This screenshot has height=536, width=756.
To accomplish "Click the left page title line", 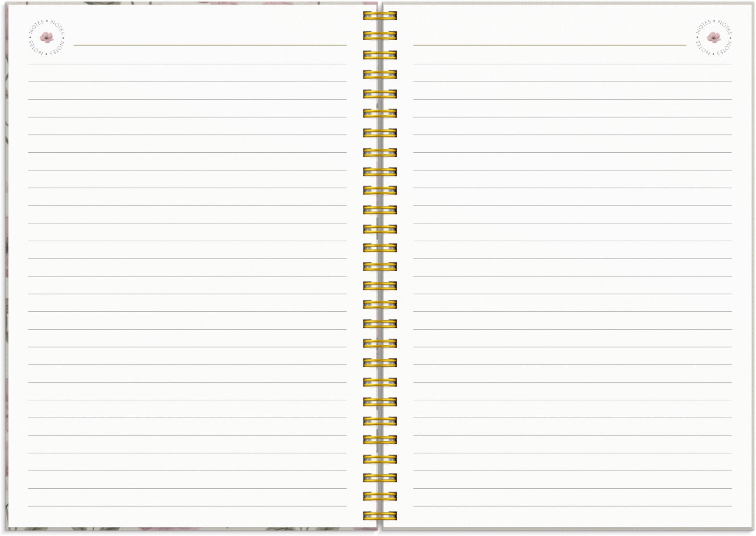I will (210, 45).
